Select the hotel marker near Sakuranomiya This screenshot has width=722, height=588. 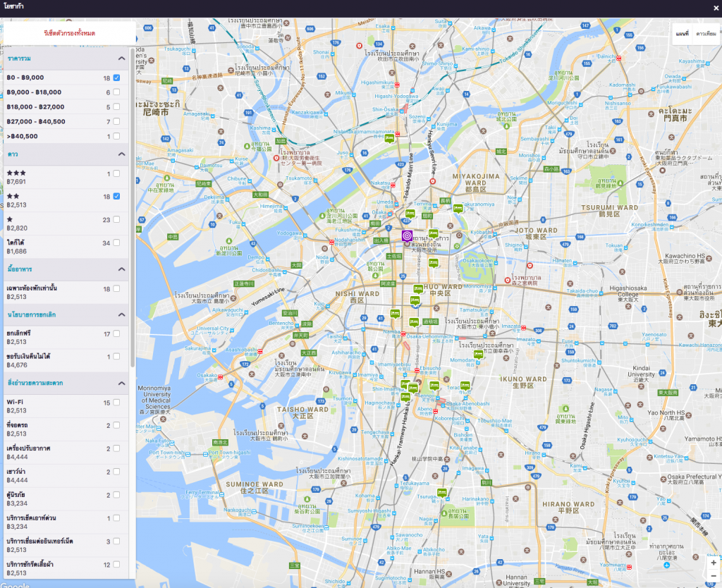[x=458, y=209]
